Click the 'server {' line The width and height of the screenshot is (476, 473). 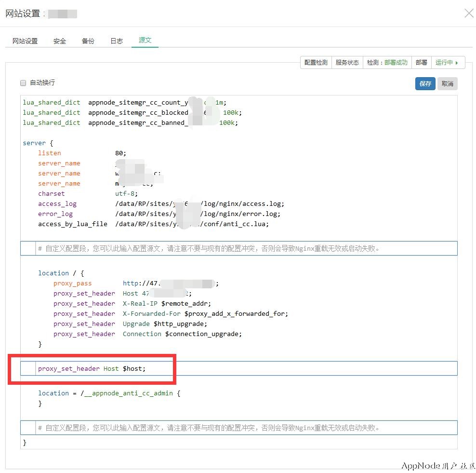point(38,143)
